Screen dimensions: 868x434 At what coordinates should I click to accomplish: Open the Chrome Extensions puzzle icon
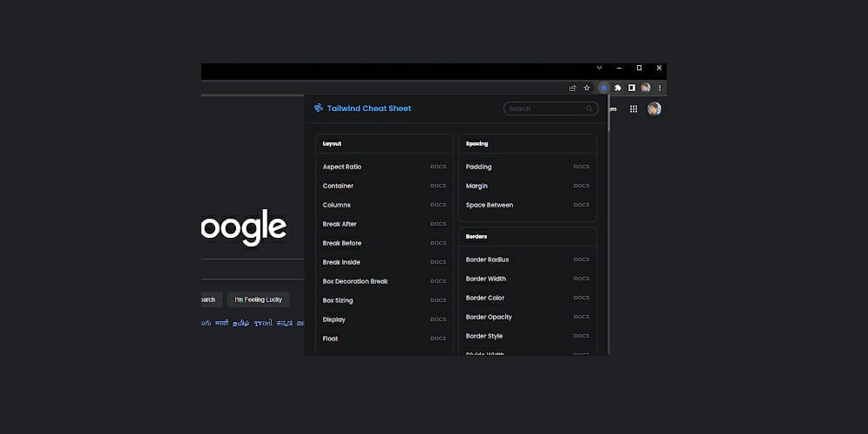click(618, 88)
